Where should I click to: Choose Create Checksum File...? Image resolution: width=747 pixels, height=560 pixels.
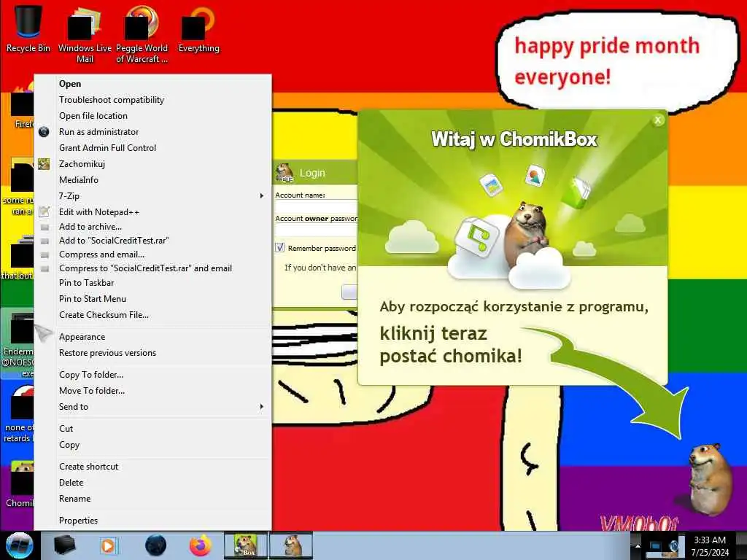click(x=152, y=315)
